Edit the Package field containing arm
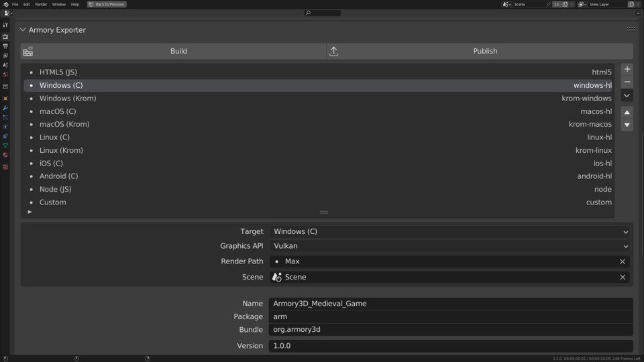 coord(451,317)
